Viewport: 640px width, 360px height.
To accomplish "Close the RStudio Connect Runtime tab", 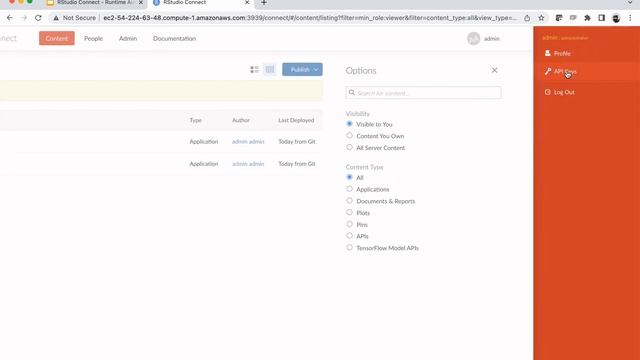I will [x=141, y=3].
